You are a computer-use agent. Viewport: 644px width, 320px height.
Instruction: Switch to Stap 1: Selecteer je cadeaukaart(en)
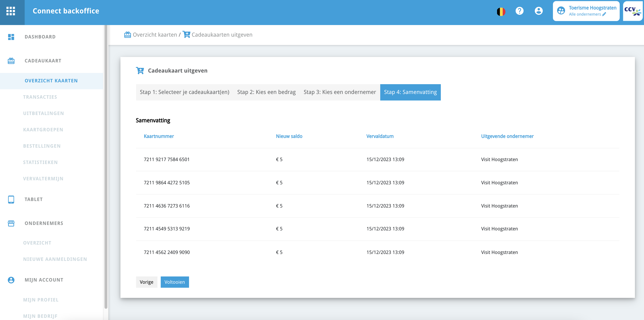[x=184, y=92]
